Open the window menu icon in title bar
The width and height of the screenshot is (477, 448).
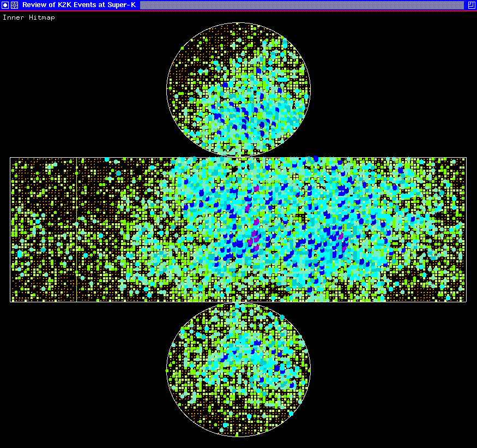click(5, 5)
